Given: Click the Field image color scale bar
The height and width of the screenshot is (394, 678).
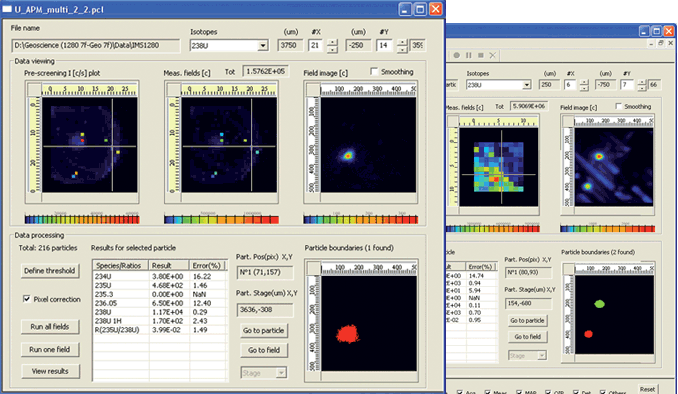Looking at the screenshot, I should pos(361,220).
